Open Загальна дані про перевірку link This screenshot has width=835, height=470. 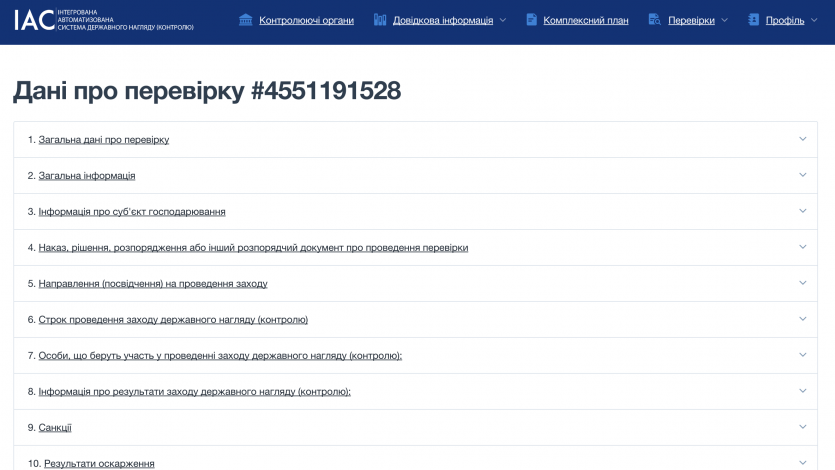point(103,139)
